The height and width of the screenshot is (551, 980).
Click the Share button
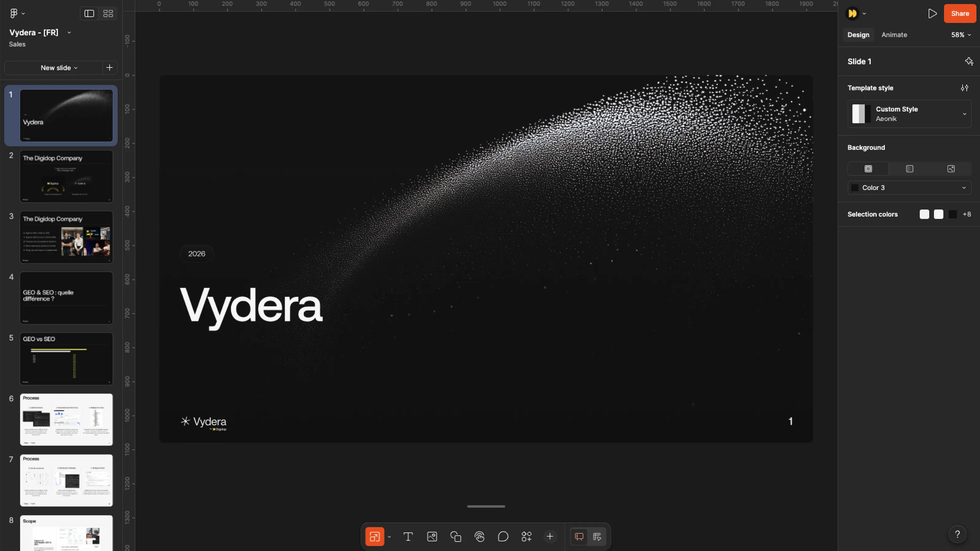coord(959,13)
